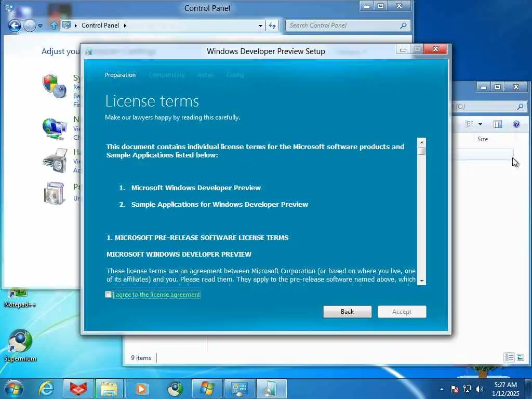532x399 pixels.
Task: Open Hardware and Sound printer icon
Action: [x=54, y=161]
